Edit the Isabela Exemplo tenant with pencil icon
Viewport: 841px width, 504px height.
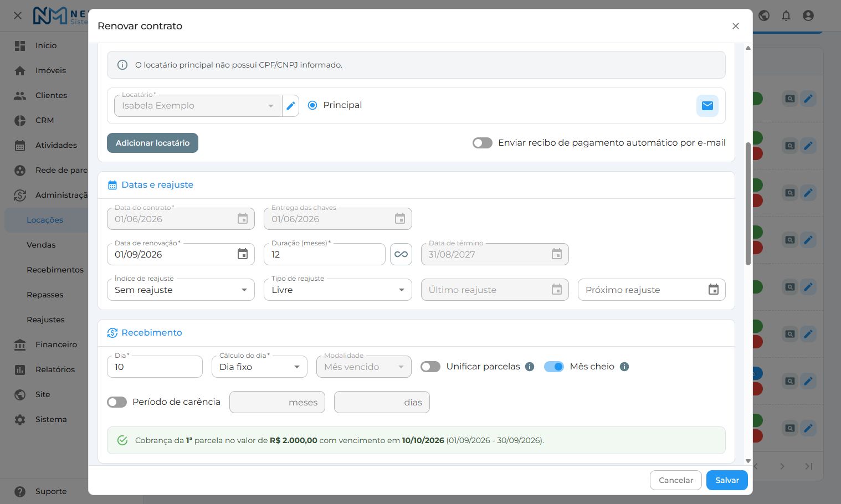pyautogui.click(x=291, y=106)
